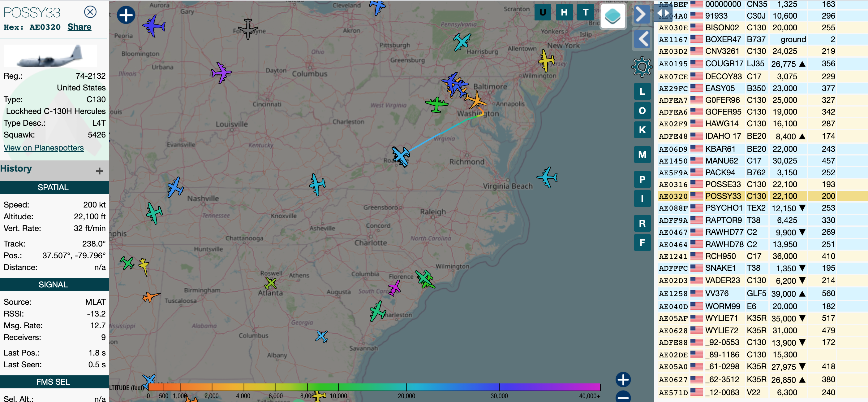Image resolution: width=868 pixels, height=402 pixels.
Task: Select the orange jet near Tuscaloosa
Action: 151,297
